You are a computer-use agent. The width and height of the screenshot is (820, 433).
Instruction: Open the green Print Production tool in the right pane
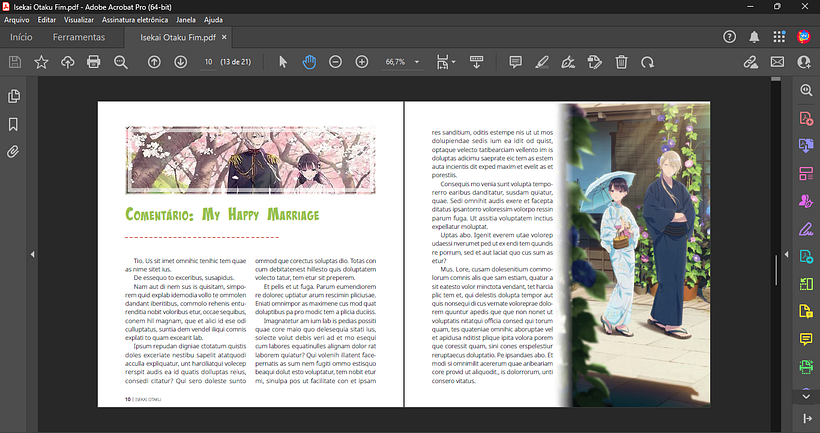pyautogui.click(x=806, y=367)
